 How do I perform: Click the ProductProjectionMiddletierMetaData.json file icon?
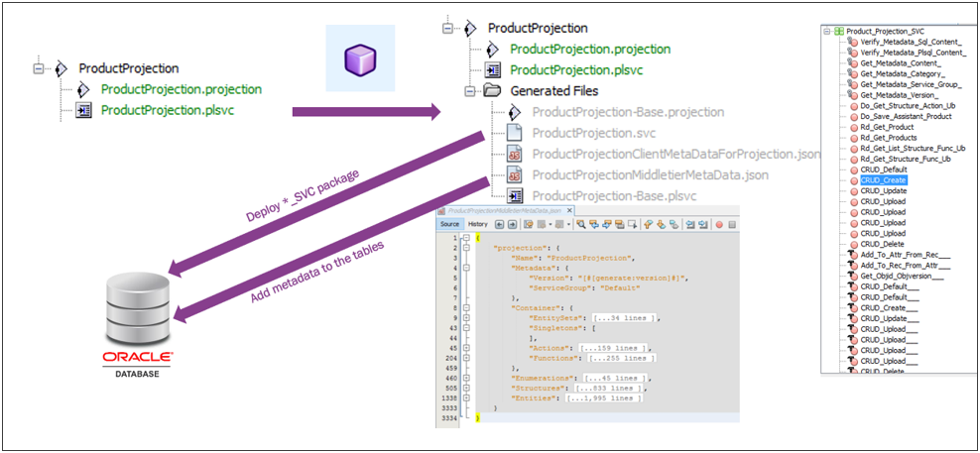pyautogui.click(x=515, y=174)
